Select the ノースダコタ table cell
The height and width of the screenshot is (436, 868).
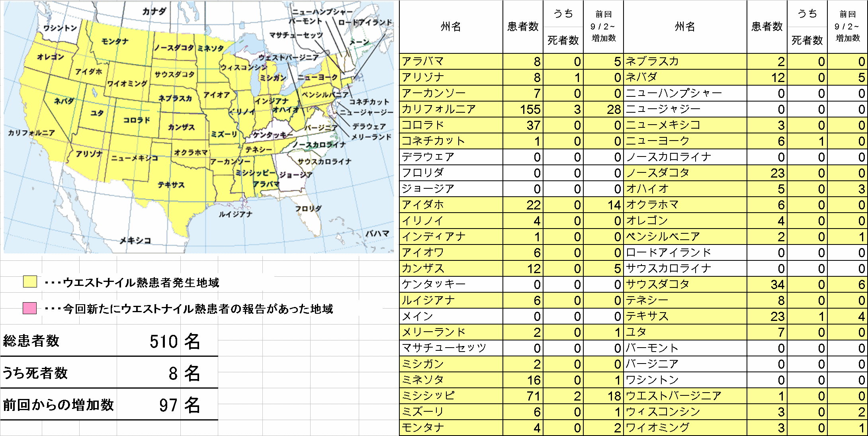685,173
